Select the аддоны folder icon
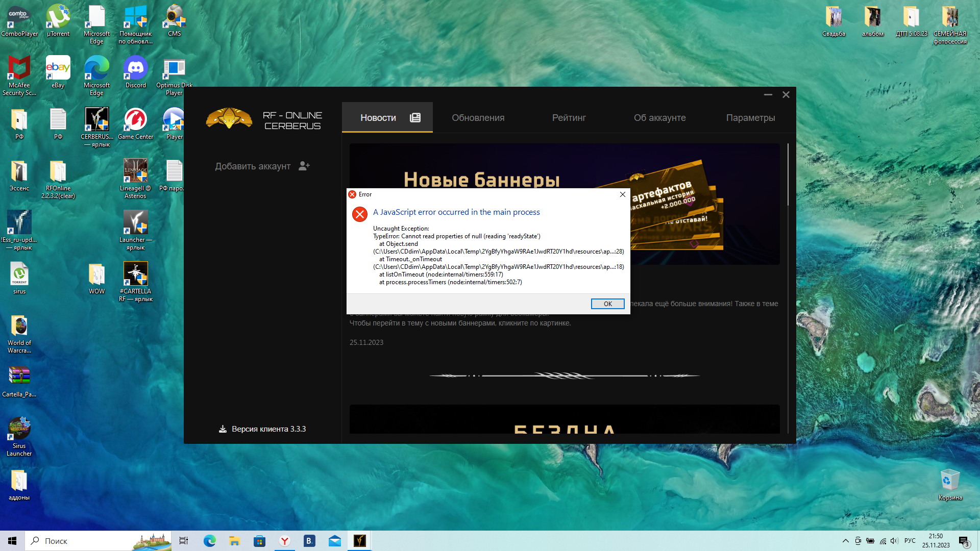The height and width of the screenshot is (551, 980). coord(19,485)
